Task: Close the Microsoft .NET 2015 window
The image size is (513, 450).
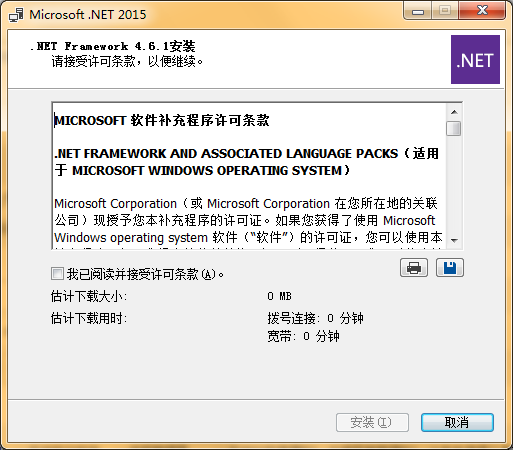Action: 482,11
